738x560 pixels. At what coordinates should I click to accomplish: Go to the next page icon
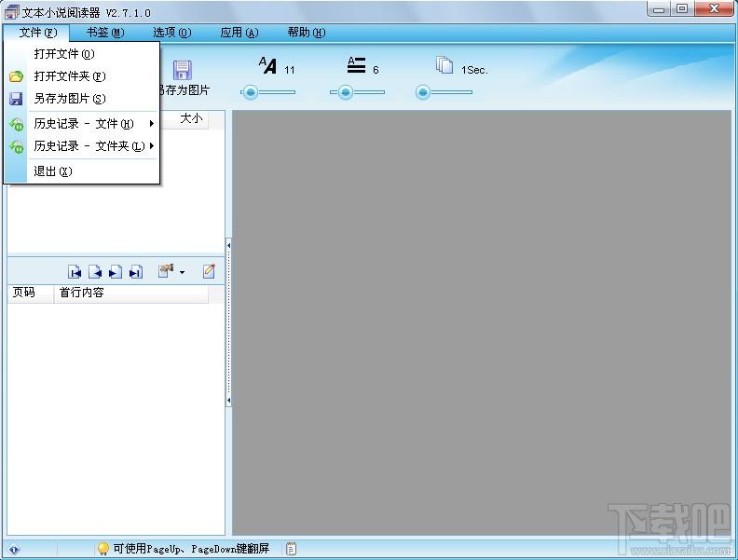coord(116,272)
